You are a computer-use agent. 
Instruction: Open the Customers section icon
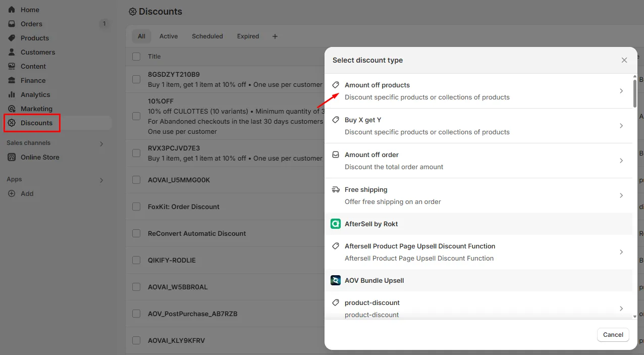coord(12,52)
